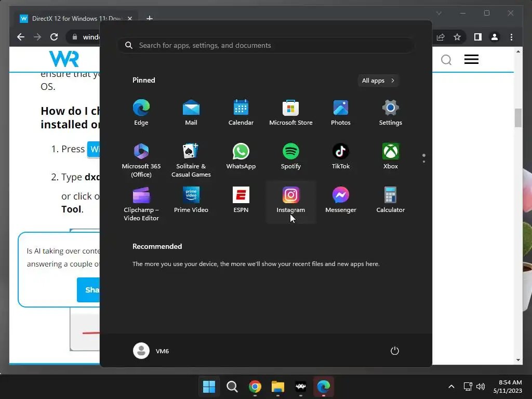
Task: Open the Edge pinned app
Action: point(141,113)
